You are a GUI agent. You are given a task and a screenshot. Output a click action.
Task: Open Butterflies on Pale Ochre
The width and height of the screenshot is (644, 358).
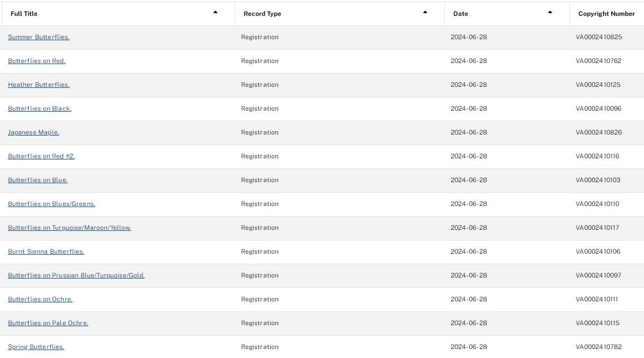(48, 323)
